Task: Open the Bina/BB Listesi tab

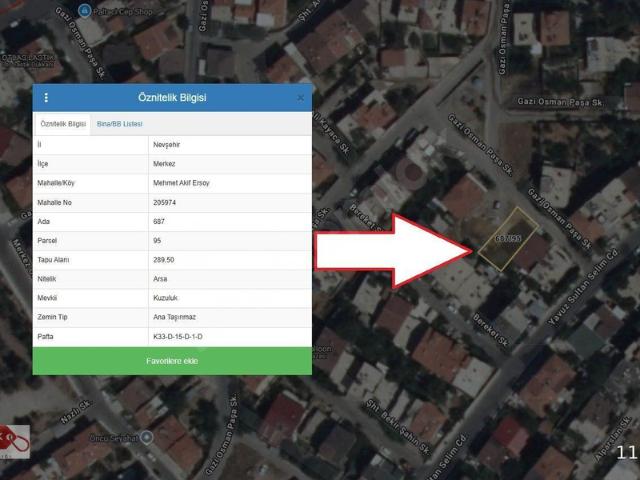Action: coord(120,124)
